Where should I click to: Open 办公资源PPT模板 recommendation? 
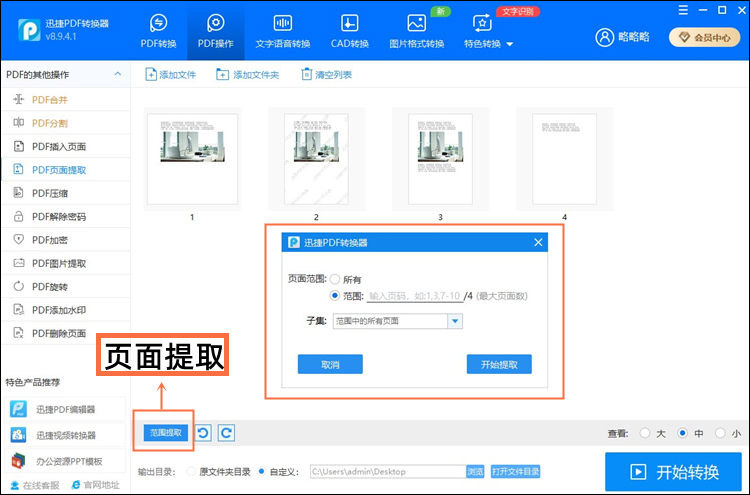(x=66, y=461)
